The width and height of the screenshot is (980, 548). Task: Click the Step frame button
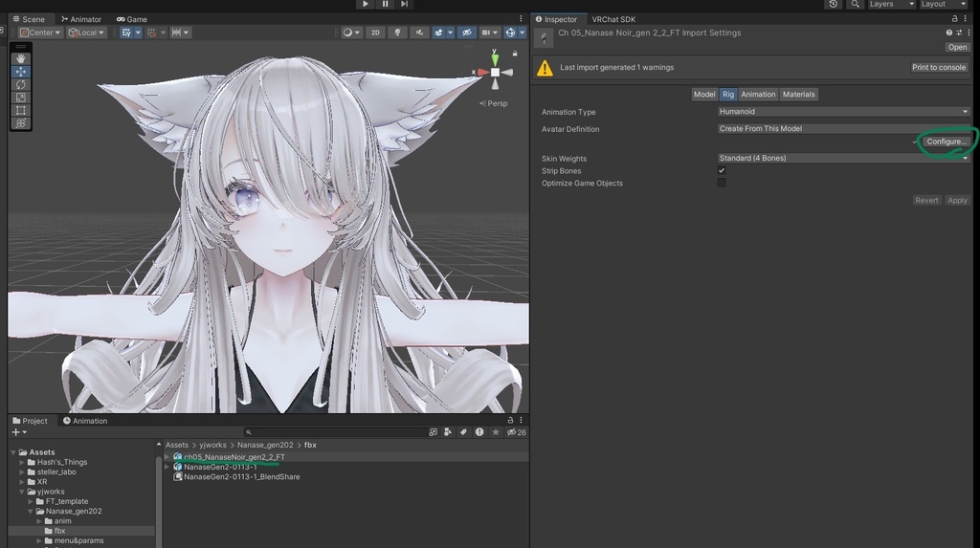point(405,4)
